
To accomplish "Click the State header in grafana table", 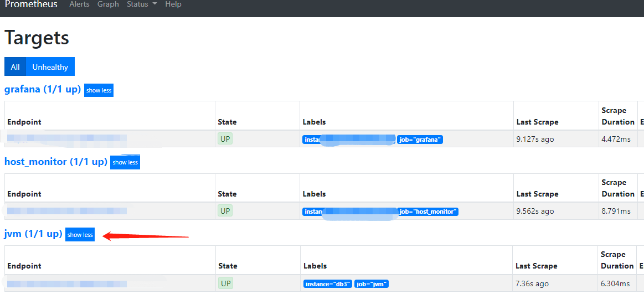I will 227,122.
